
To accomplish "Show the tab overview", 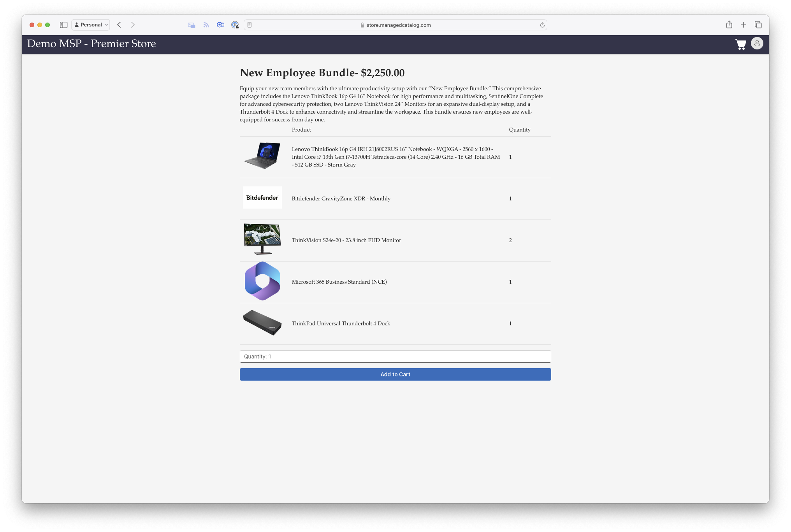I will point(758,25).
